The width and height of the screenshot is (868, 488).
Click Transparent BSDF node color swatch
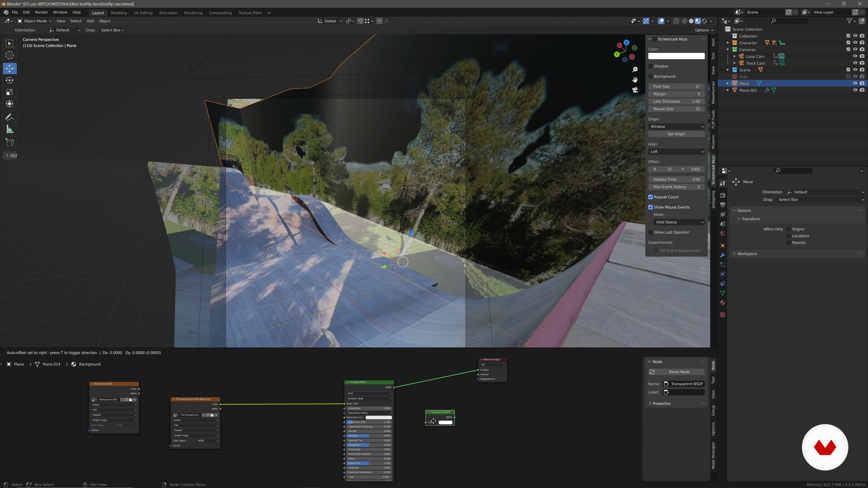pyautogui.click(x=446, y=422)
